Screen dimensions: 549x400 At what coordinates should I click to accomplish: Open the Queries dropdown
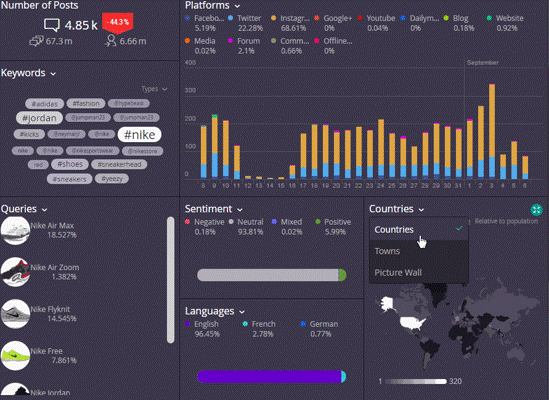24,209
